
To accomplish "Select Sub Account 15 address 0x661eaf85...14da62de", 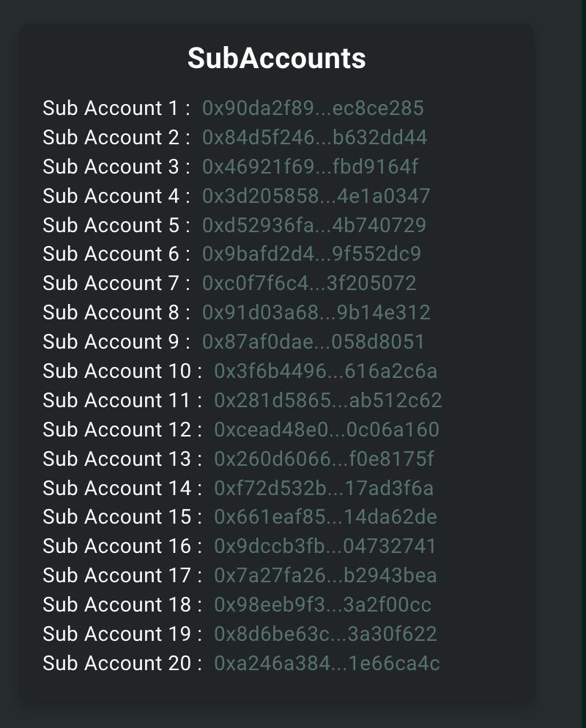I will [x=325, y=517].
